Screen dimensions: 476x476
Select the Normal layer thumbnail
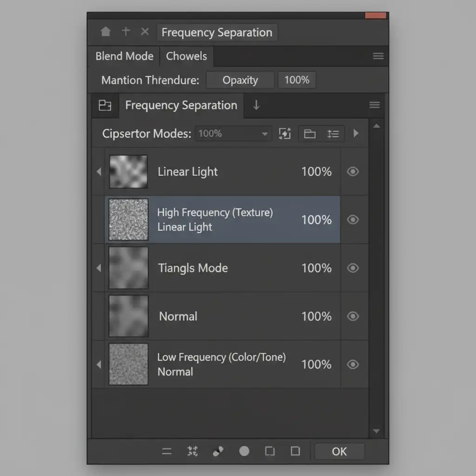128,316
